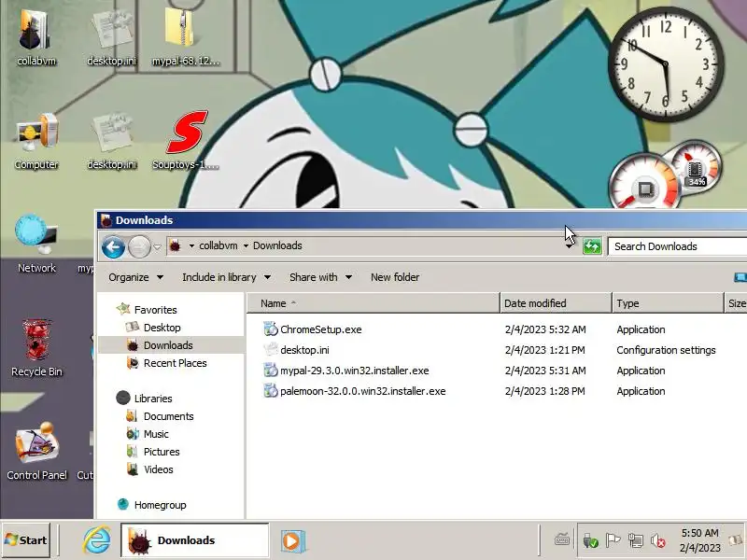Open Windows Media Player from taskbar
The image size is (747, 560).
[x=292, y=541]
